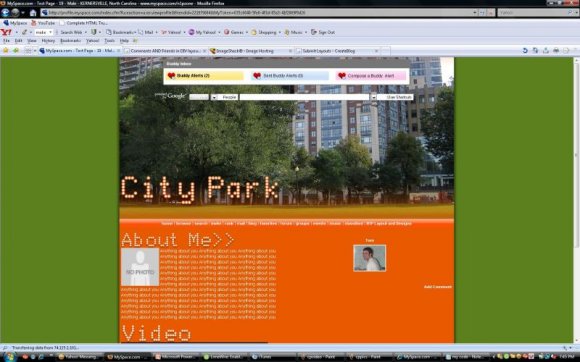Open the Microsoft PowerPoint taskbar button
This screenshot has width=580, height=362.
point(176,357)
